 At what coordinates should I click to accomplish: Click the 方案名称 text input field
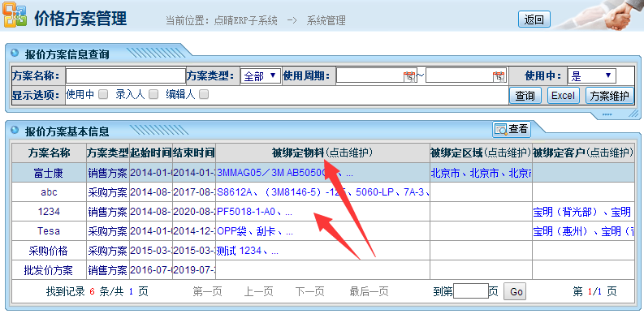126,76
